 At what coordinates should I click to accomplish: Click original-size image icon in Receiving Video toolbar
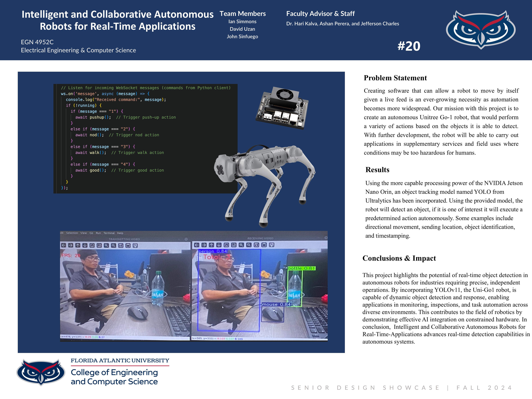tap(226, 245)
